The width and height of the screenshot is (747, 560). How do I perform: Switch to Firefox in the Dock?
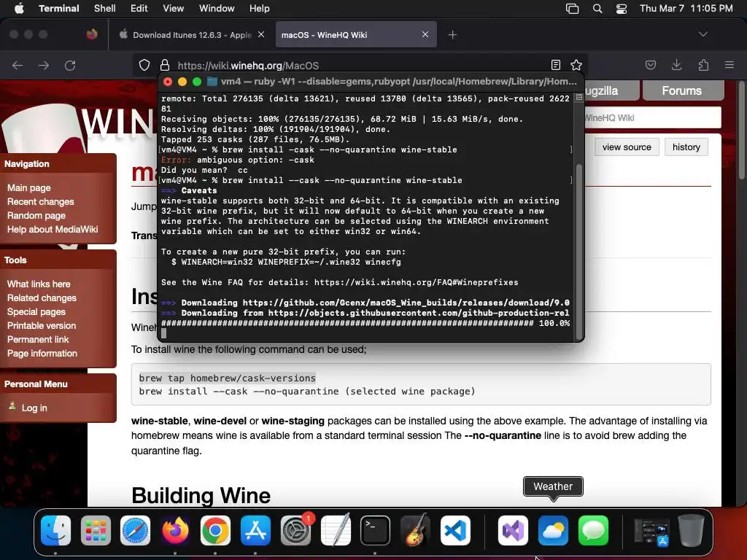175,531
